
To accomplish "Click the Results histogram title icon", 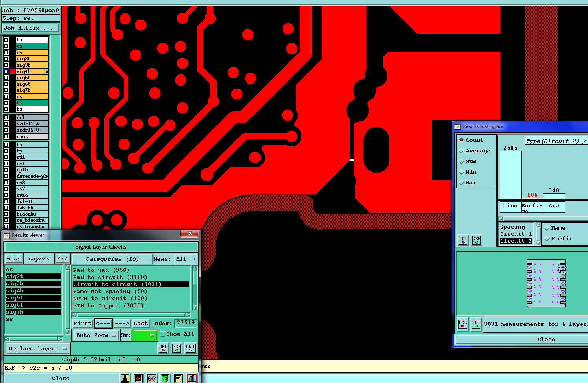I will tap(458, 126).
